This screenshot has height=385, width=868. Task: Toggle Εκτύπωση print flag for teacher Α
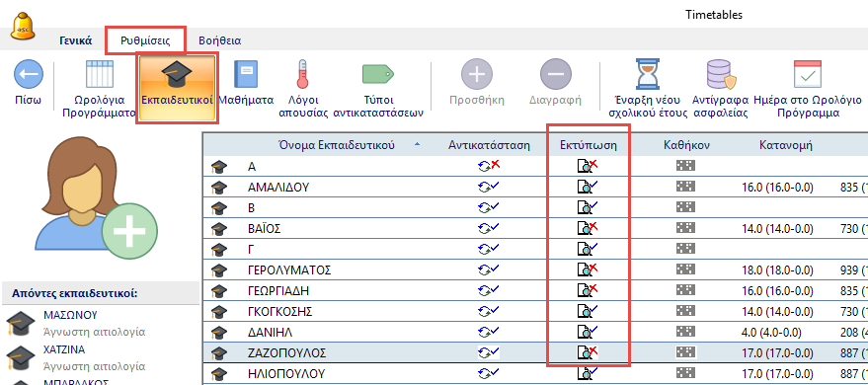tap(588, 166)
